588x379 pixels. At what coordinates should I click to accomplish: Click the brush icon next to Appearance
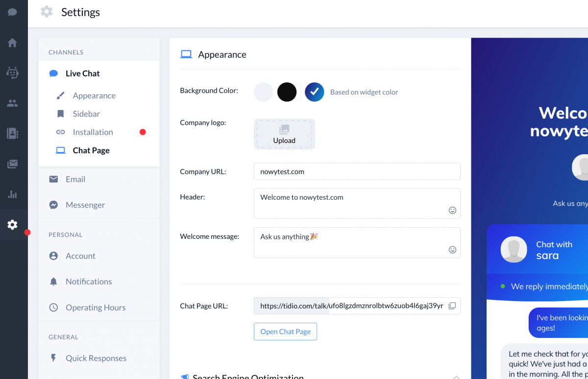coord(60,95)
